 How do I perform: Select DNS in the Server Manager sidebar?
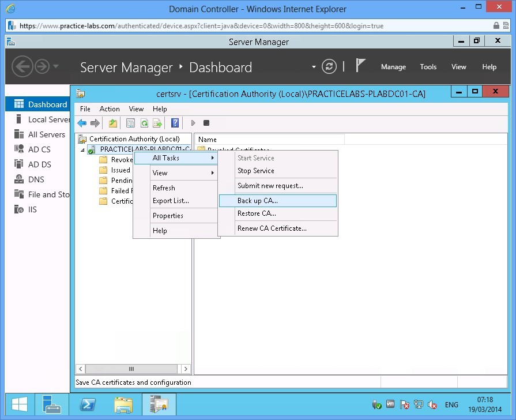[35, 179]
